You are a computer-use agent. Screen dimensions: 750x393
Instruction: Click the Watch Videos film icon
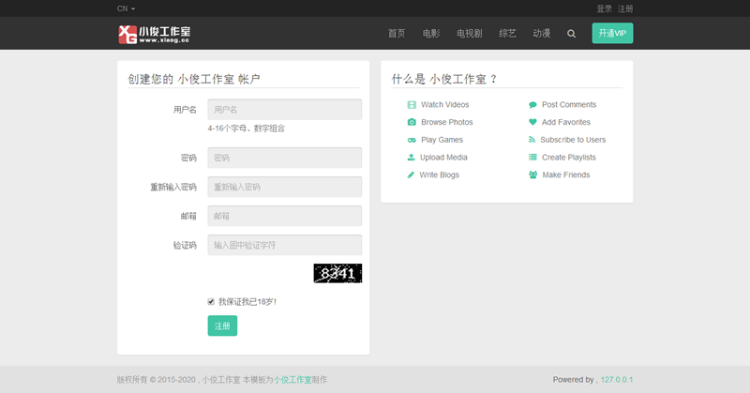(411, 105)
